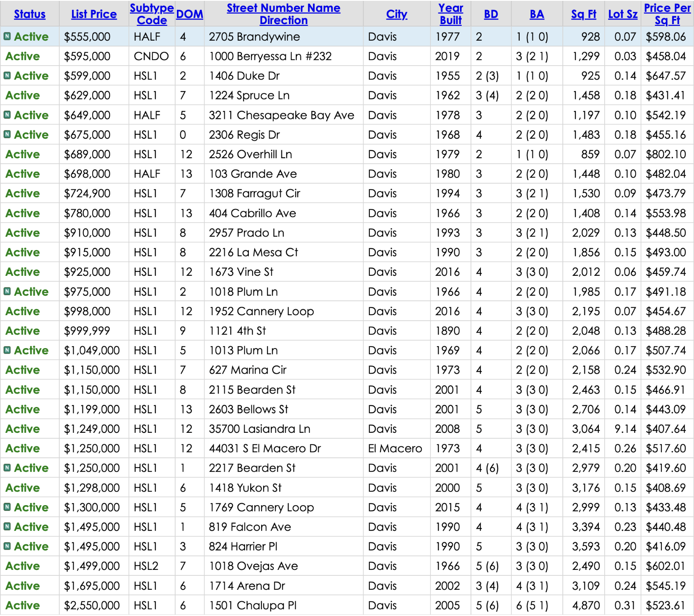Click new-listing icon on 3211 Chesapeake Bay Ave row

click(7, 115)
